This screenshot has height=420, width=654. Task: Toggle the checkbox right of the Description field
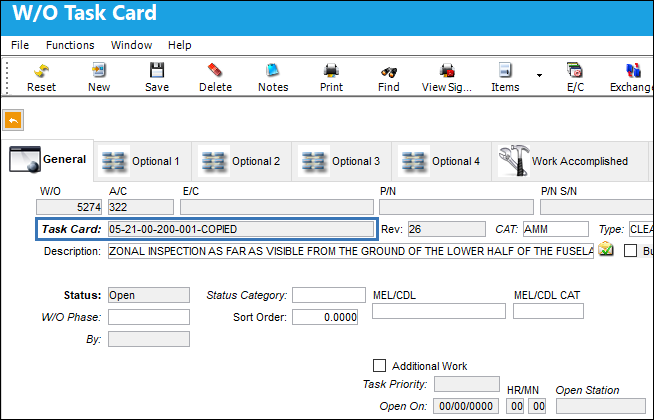[630, 251]
